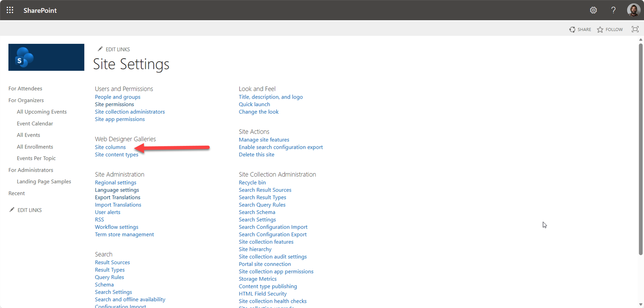644x308 pixels.
Task: Open Term store management
Action: tap(124, 234)
